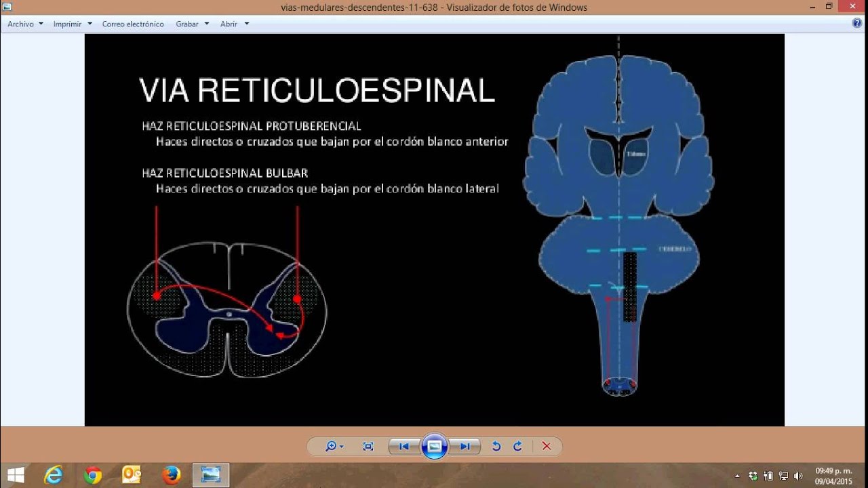
Task: Launch Firefox from the taskbar
Action: (172, 475)
